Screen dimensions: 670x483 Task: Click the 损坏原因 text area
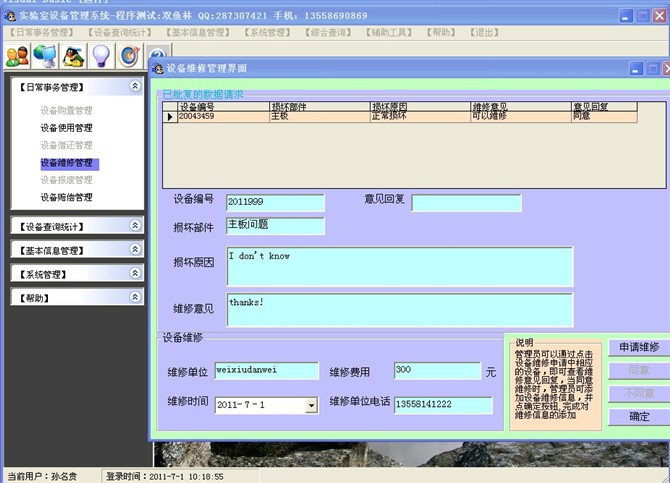point(400,266)
